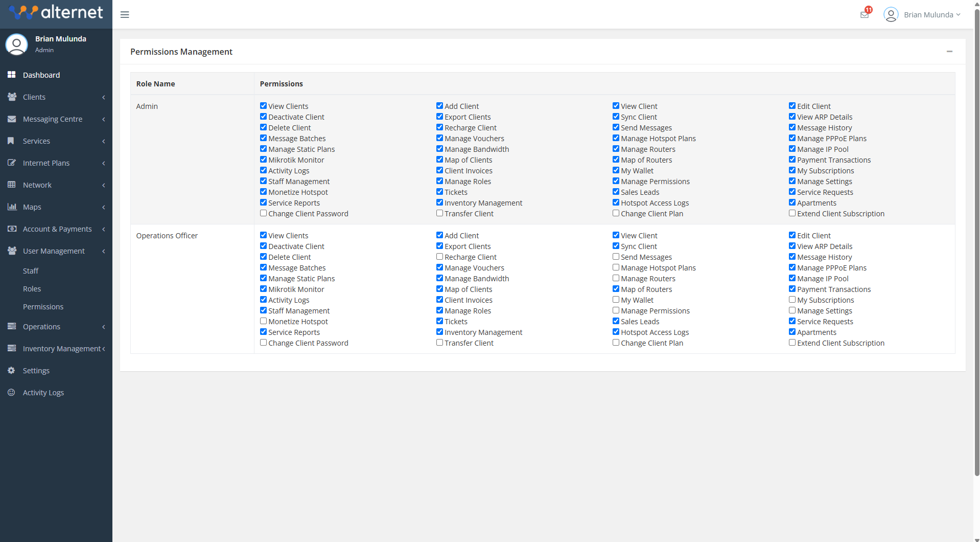The image size is (980, 542).
Task: Collapse the Permissions Management panel
Action: pos(949,51)
